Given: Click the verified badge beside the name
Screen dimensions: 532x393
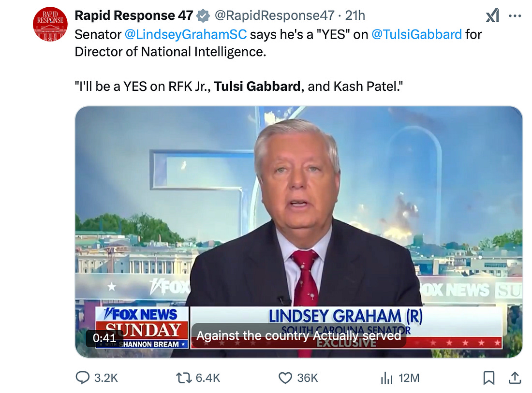Looking at the screenshot, I should (204, 16).
